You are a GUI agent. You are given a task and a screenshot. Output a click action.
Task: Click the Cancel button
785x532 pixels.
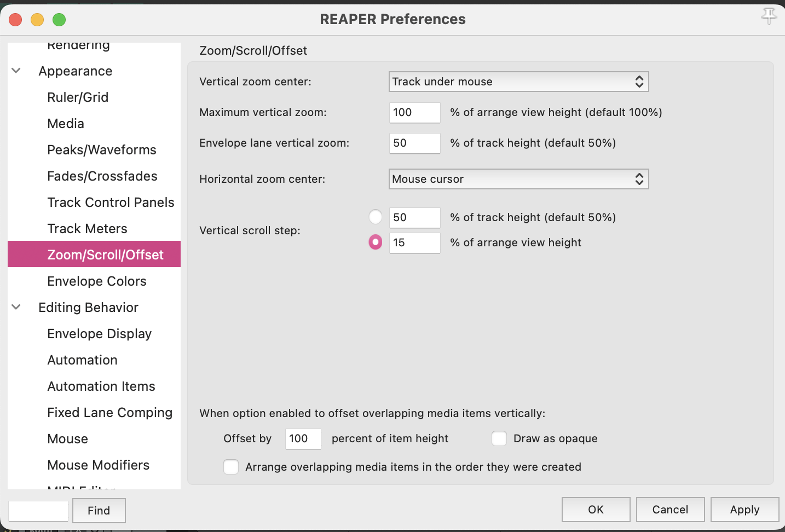(670, 510)
